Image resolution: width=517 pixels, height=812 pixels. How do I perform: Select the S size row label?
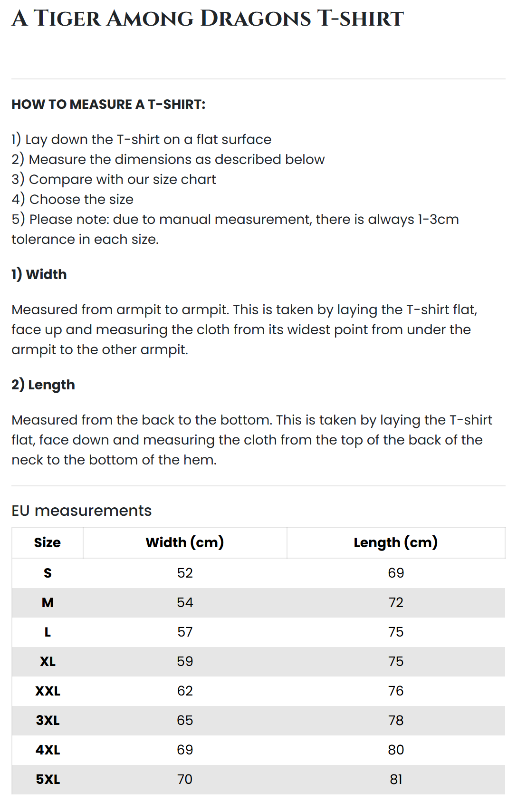coord(48,573)
